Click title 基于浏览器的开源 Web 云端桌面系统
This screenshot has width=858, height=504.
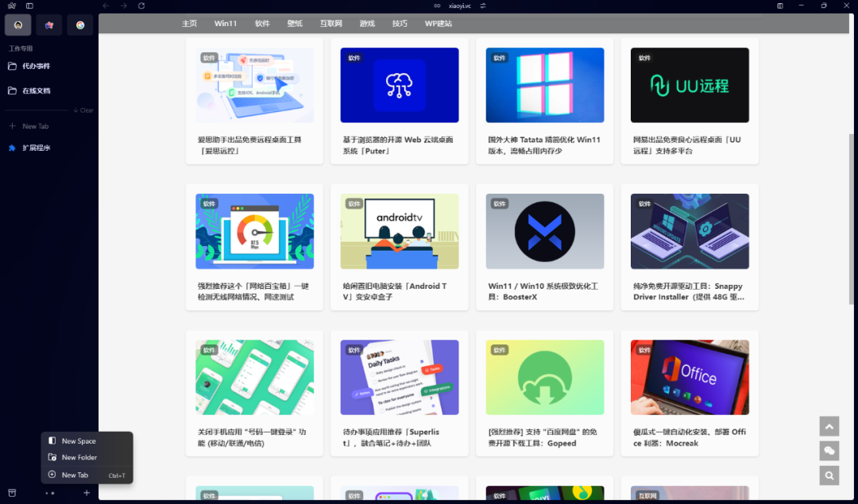tap(398, 145)
